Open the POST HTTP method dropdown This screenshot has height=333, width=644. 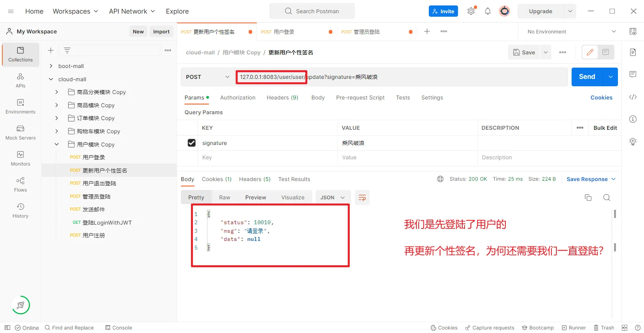(x=207, y=77)
